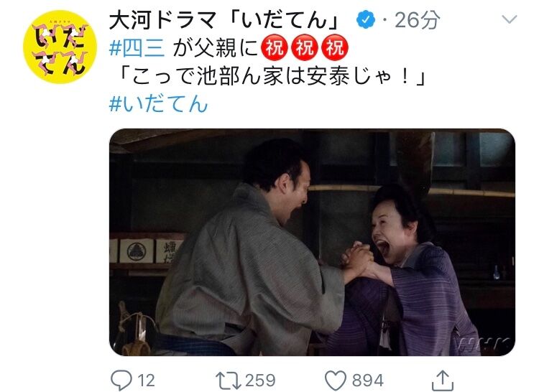Click the middle red 祝 emoji

(x=305, y=47)
